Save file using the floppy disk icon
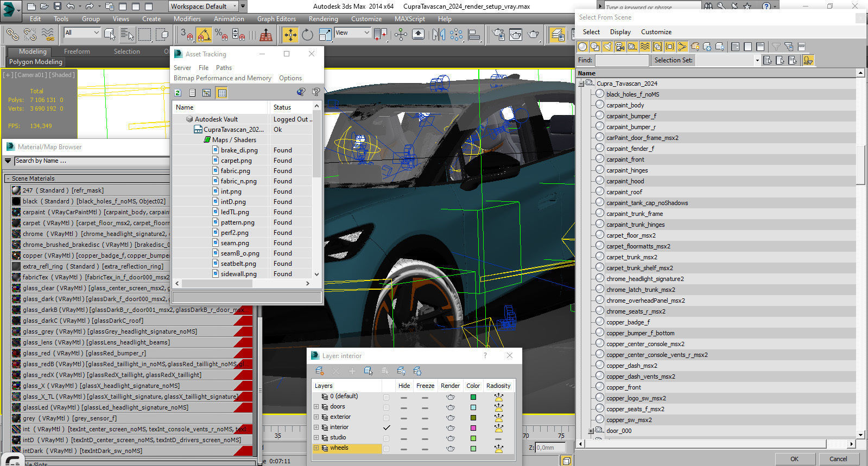The image size is (868, 466). (x=58, y=7)
